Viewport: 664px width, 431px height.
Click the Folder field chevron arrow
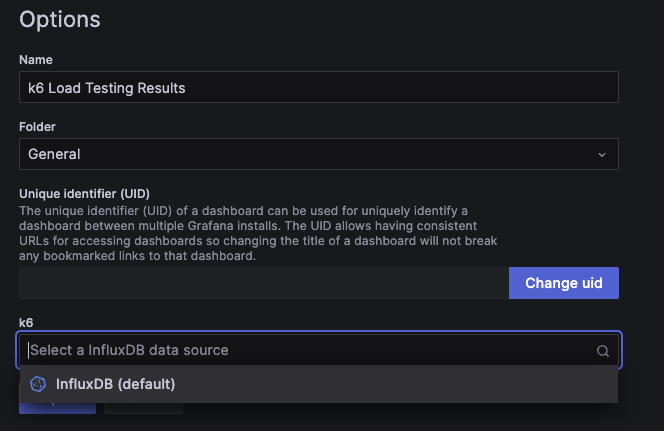(602, 155)
